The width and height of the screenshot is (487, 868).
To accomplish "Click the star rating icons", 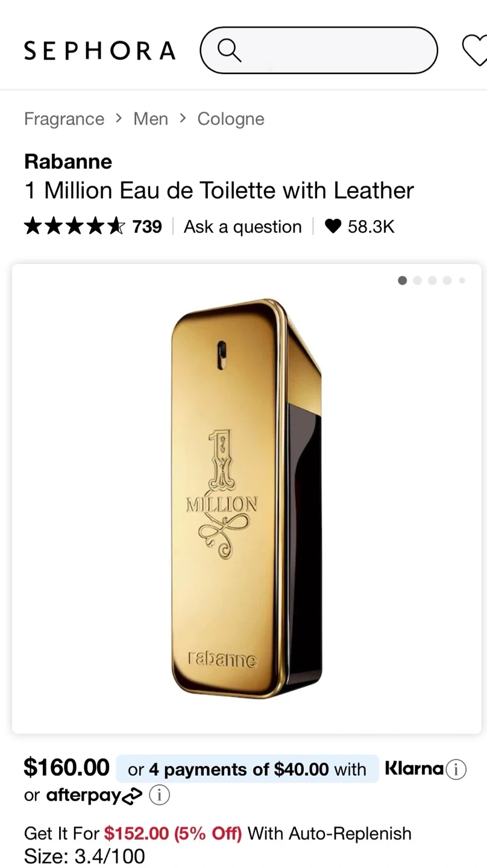I will pos(75,227).
